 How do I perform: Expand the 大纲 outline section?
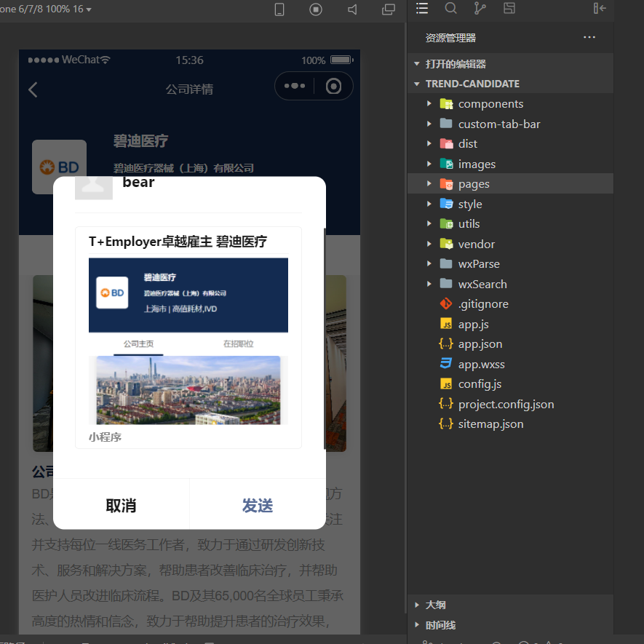(x=511, y=605)
